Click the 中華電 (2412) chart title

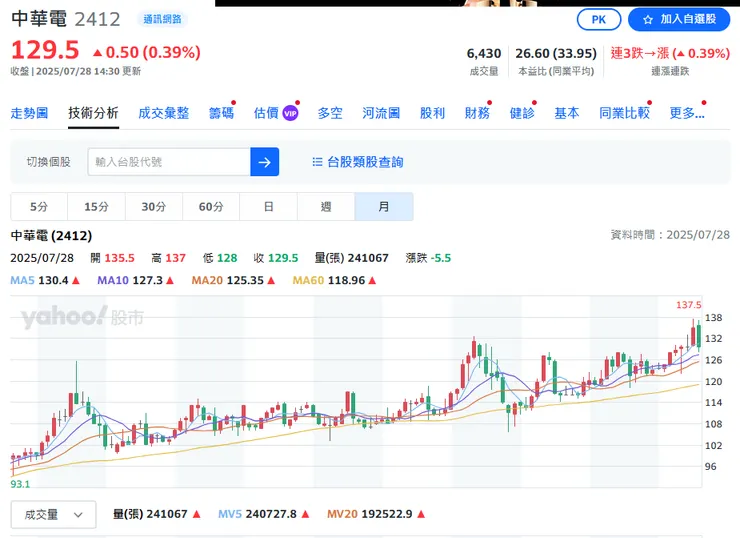tap(51, 235)
